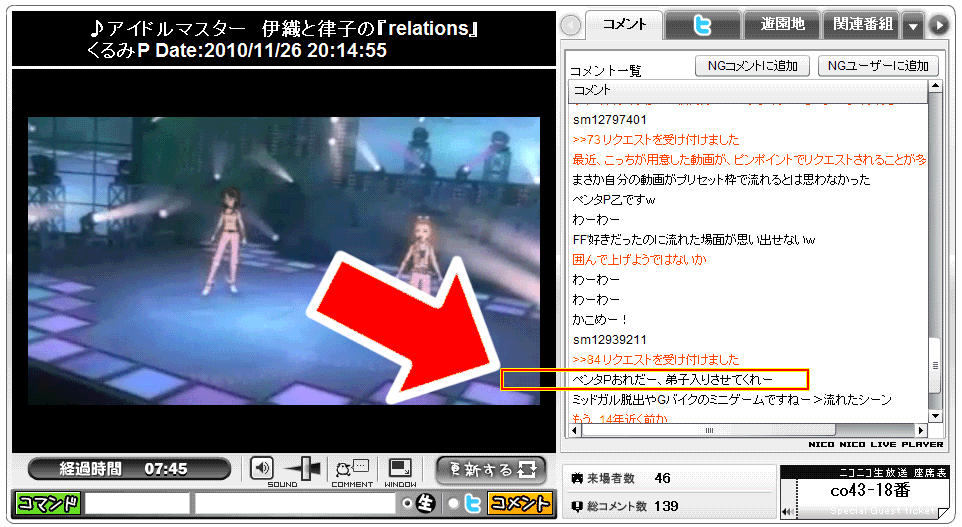The width and height of the screenshot is (962, 527).
Task: Open the tab overflow dropdown arrow
Action: 914,26
